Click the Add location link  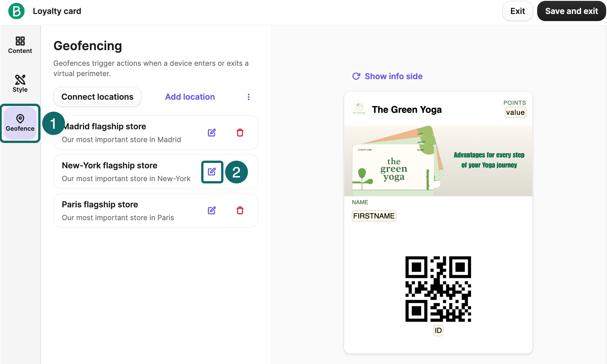190,97
